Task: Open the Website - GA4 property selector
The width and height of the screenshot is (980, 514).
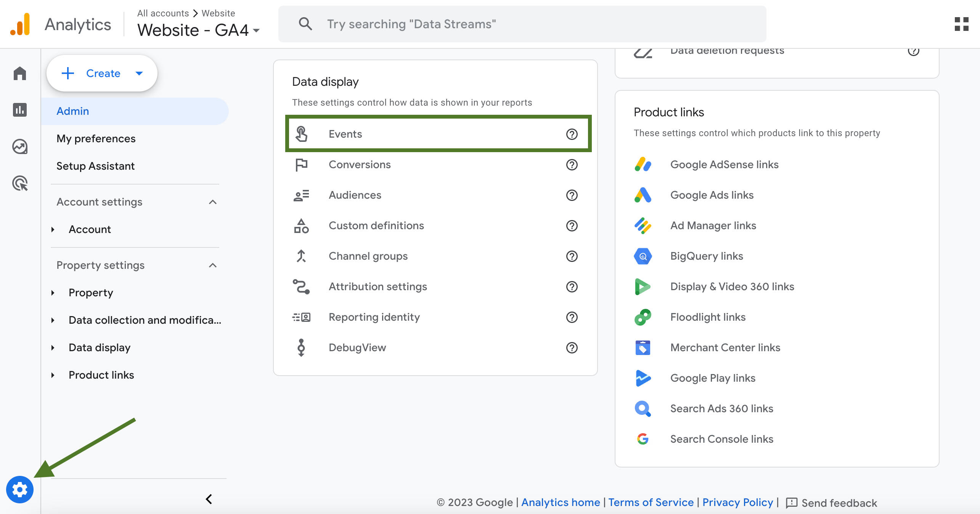Action: [x=198, y=30]
